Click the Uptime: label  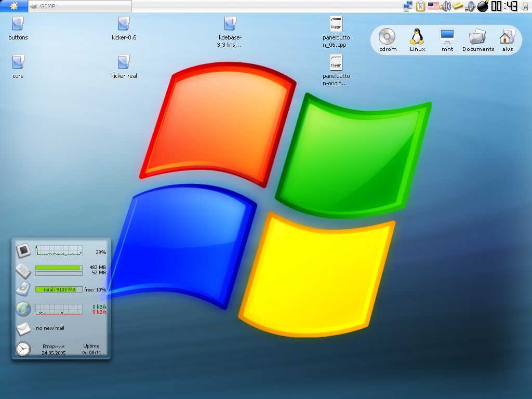92,345
